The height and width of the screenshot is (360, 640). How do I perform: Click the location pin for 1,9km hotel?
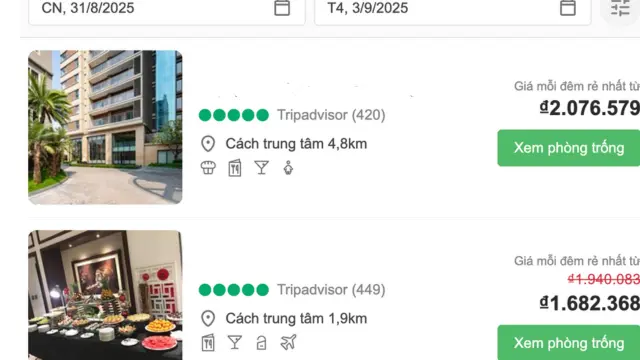[208, 318]
